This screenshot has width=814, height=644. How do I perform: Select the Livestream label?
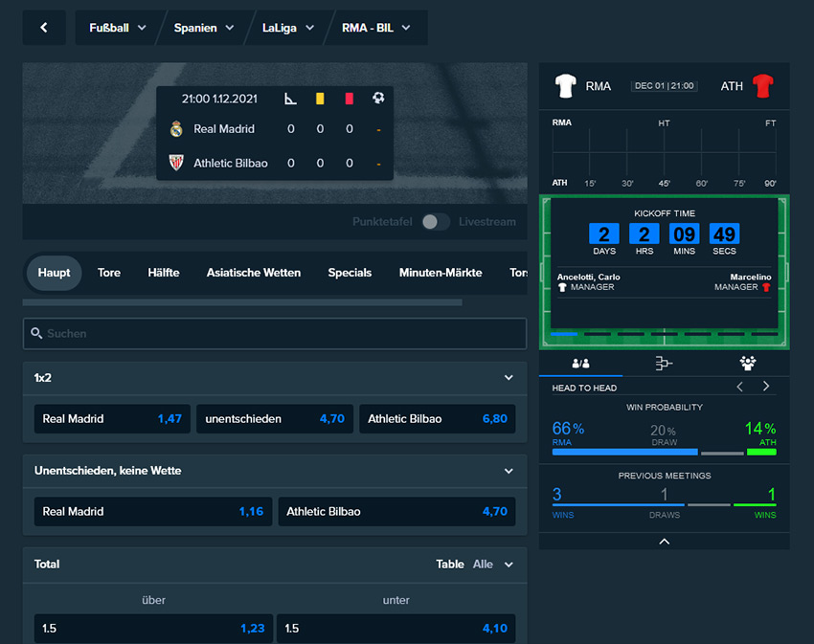coord(486,222)
